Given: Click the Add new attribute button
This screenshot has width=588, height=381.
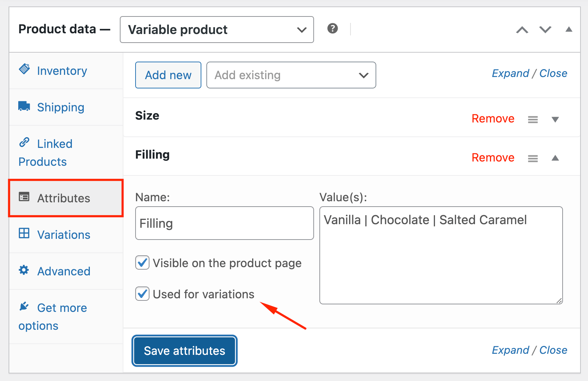Looking at the screenshot, I should 168,75.
